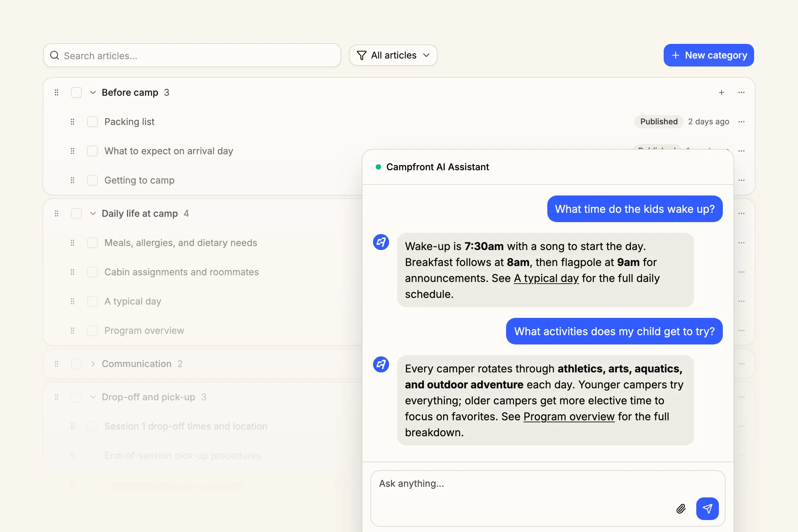Open more options for Program overview row
798x532 pixels.
742,331
